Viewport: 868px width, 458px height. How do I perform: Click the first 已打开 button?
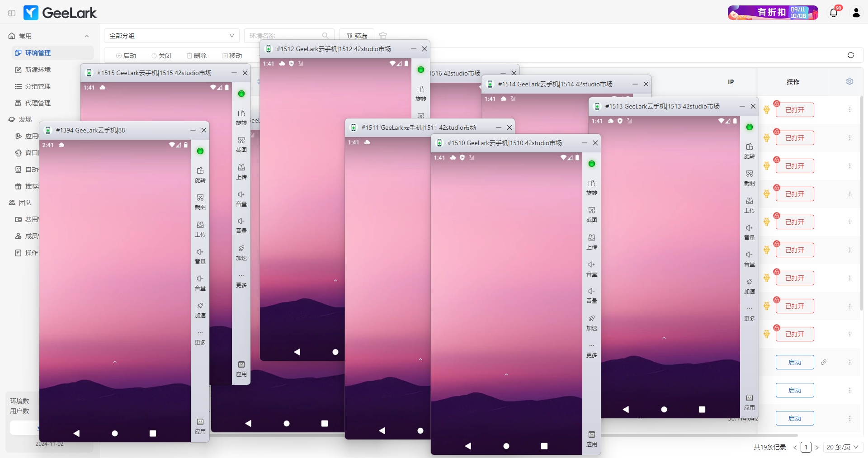[x=795, y=110]
